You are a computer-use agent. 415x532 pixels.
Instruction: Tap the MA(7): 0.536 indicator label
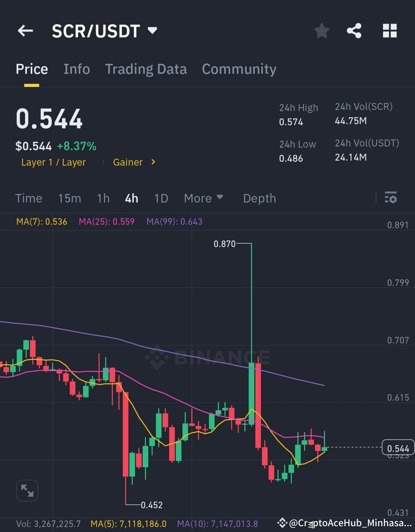pyautogui.click(x=41, y=222)
